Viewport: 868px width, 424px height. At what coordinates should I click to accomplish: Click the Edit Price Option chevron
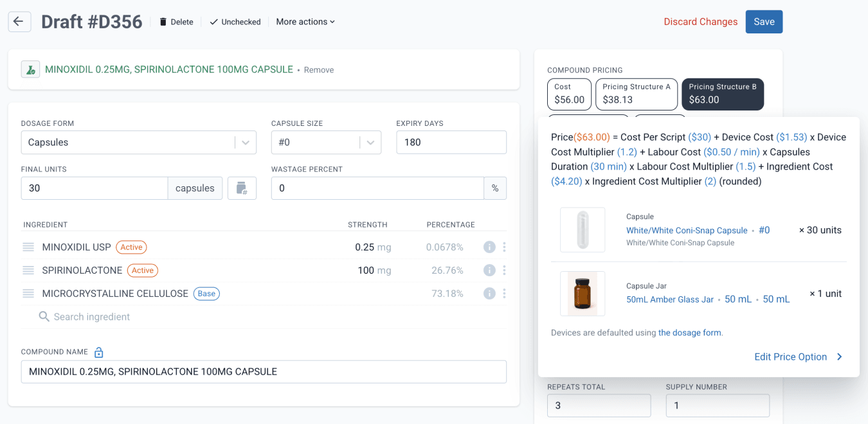point(840,357)
